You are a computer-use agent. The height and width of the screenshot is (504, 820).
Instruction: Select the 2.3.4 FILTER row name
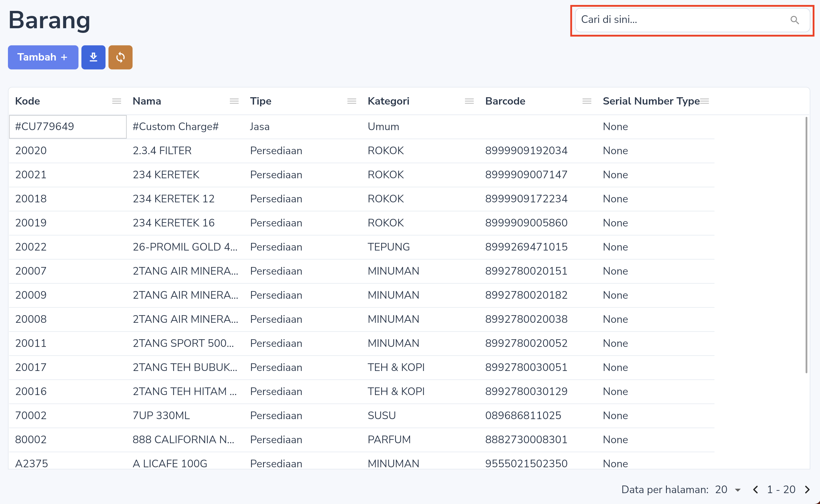(x=162, y=151)
